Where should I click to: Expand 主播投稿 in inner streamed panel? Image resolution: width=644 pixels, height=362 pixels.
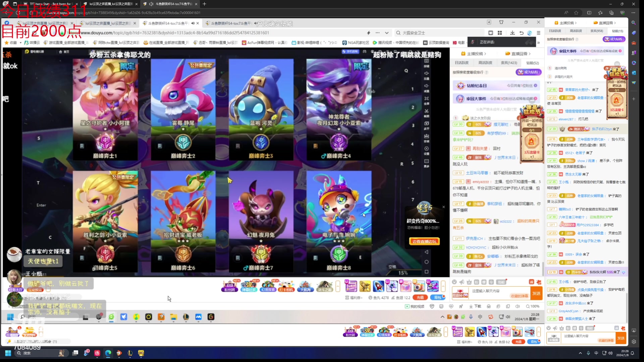[474, 54]
